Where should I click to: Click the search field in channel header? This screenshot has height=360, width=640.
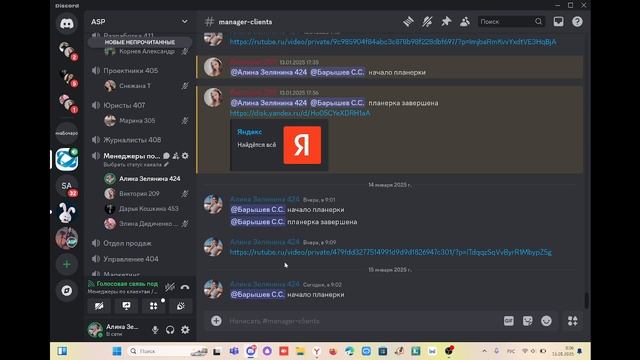click(x=511, y=22)
